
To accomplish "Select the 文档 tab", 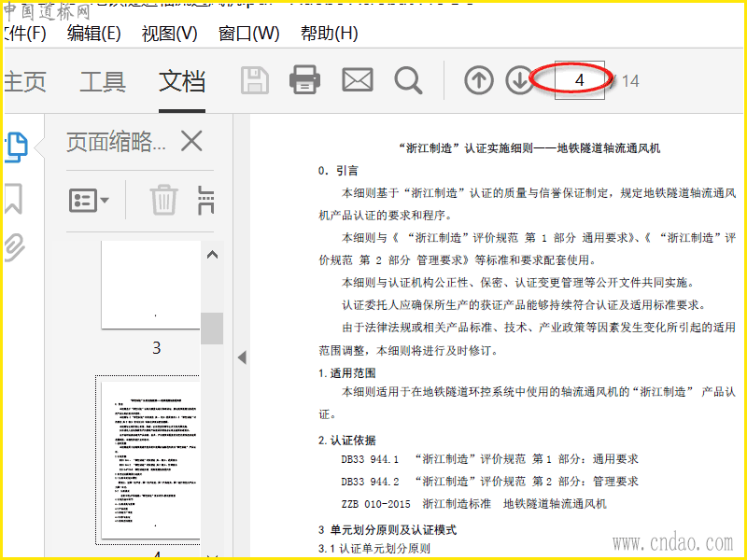I will click(182, 81).
